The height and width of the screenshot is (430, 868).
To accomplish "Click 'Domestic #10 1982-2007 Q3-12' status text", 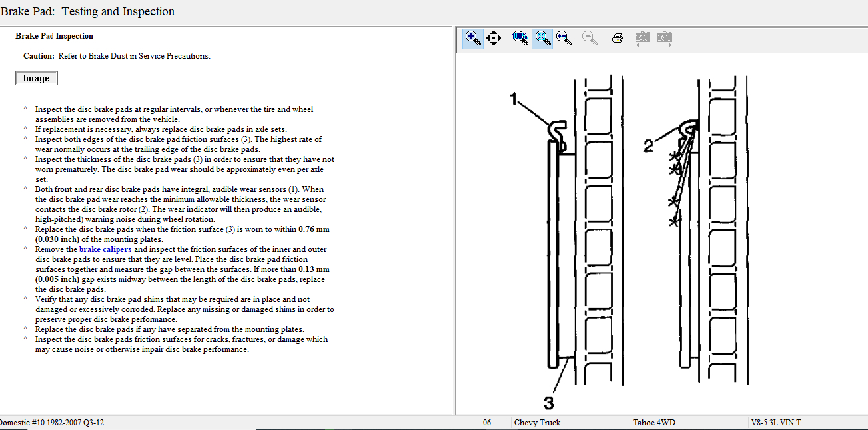I will (52, 423).
